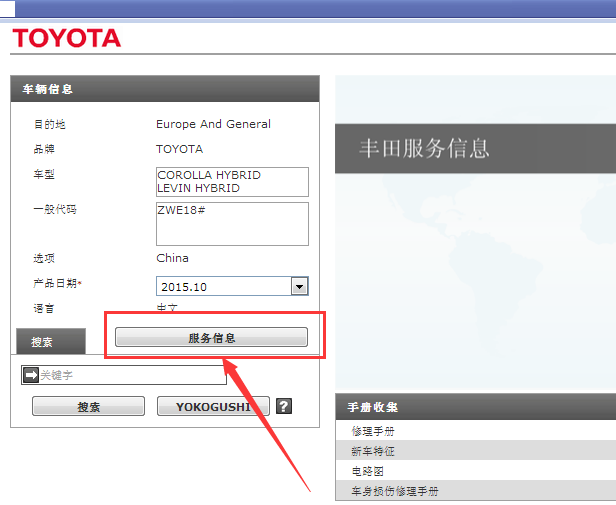The width and height of the screenshot is (616, 505).
Task: Click the 目的地 label
Action: click(x=49, y=125)
